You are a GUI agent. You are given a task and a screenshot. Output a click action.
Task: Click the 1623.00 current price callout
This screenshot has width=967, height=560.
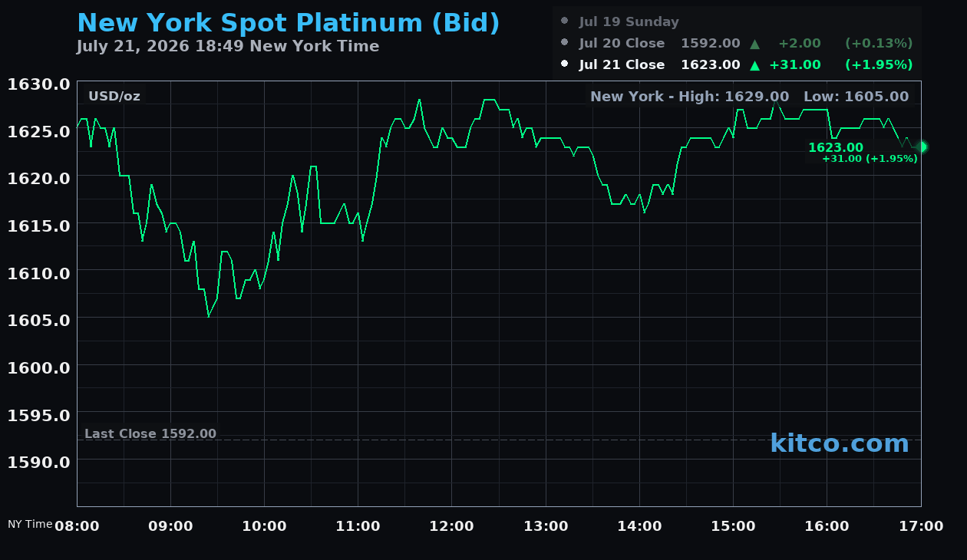(835, 147)
